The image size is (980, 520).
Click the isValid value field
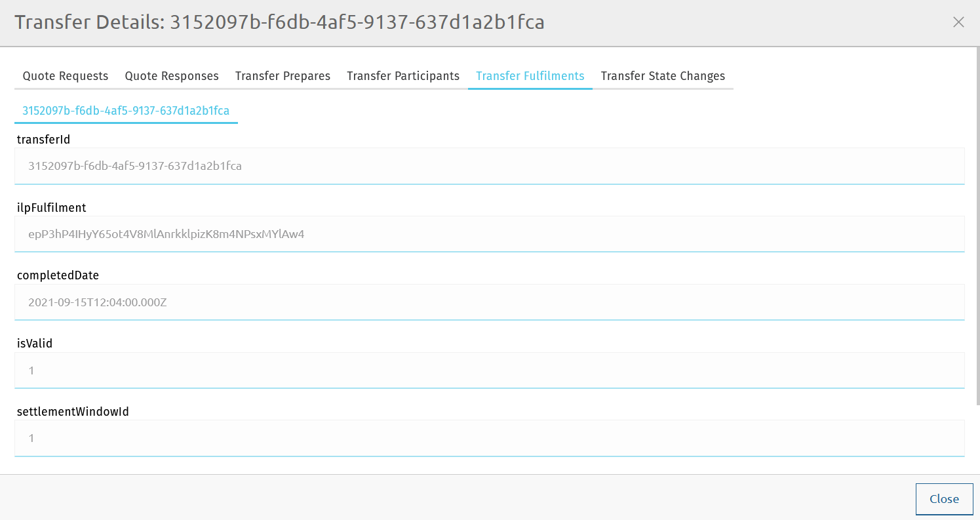click(489, 370)
